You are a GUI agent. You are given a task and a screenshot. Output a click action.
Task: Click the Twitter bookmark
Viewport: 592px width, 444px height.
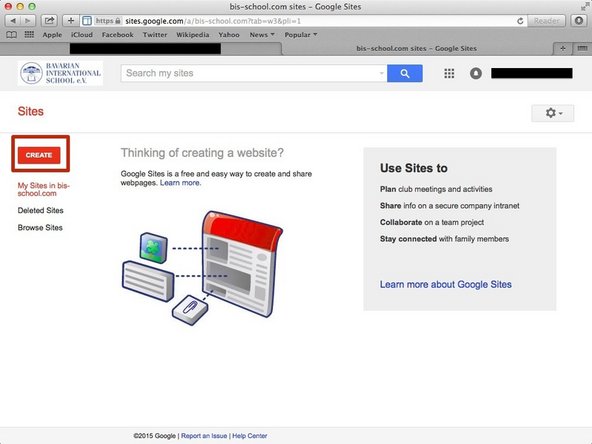tap(155, 35)
